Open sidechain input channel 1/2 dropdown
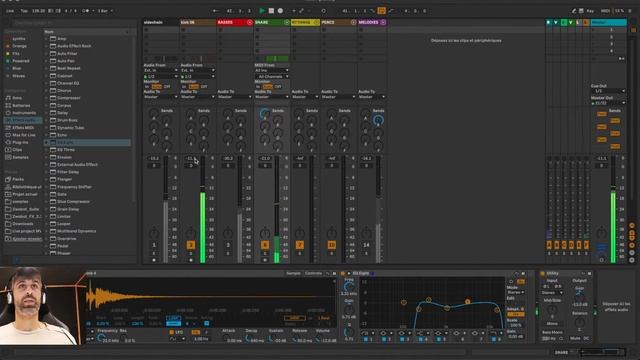The height and width of the screenshot is (360, 640). [x=161, y=76]
